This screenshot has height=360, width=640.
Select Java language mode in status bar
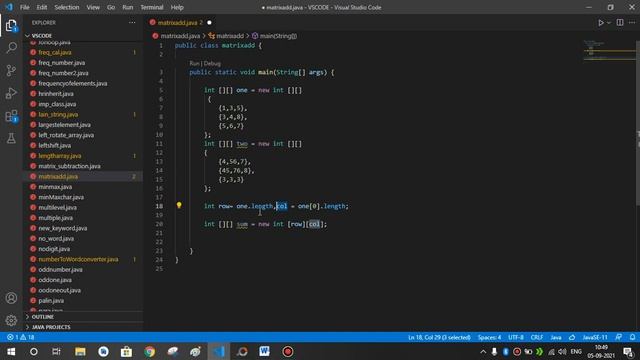click(x=556, y=338)
